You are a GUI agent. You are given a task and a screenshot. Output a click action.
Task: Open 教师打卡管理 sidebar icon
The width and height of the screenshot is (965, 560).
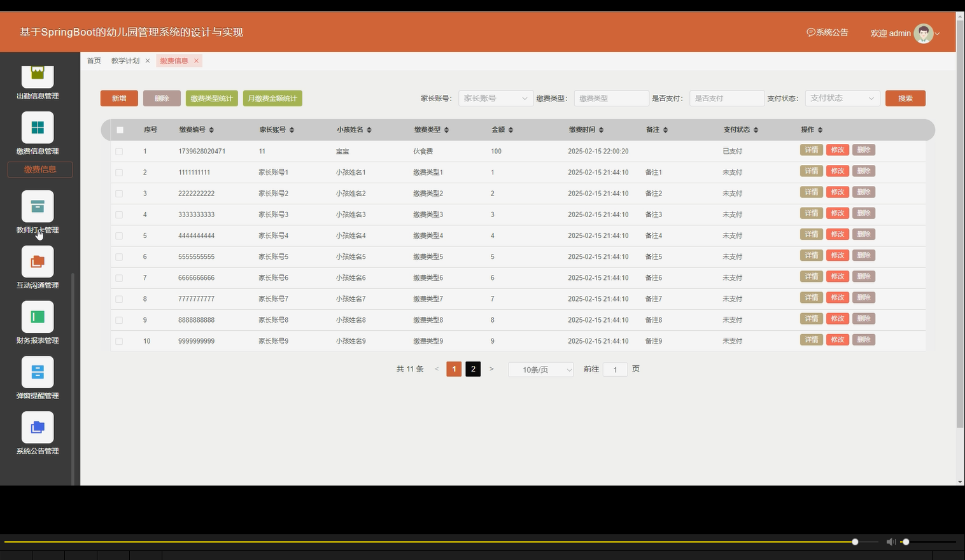point(38,206)
